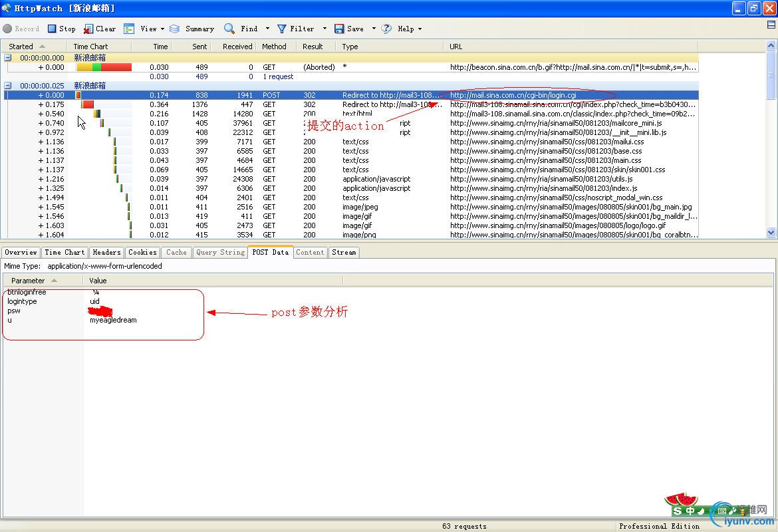Viewport: 778px width, 532px height.
Task: Click the time chart bar of b.gif row
Action: click(104, 67)
